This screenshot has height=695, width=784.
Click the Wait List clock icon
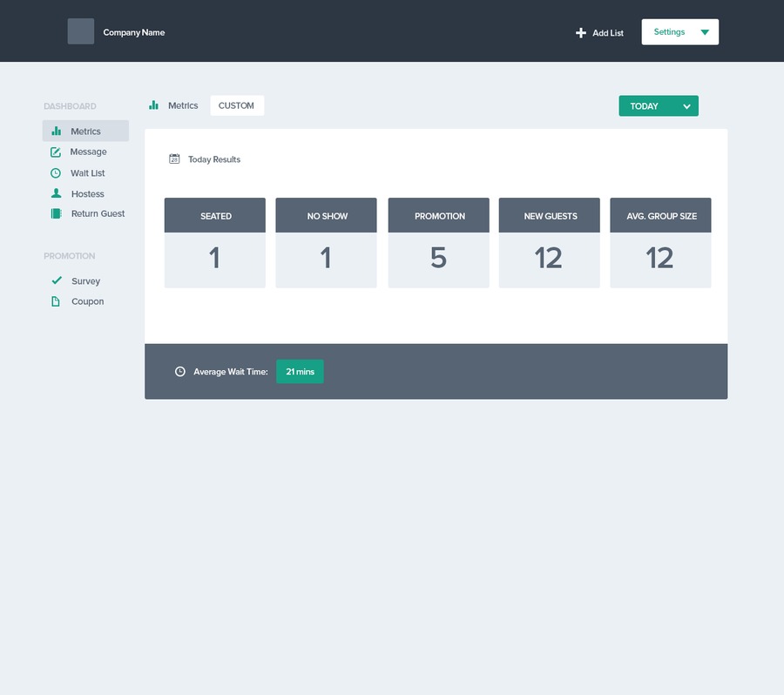[56, 173]
